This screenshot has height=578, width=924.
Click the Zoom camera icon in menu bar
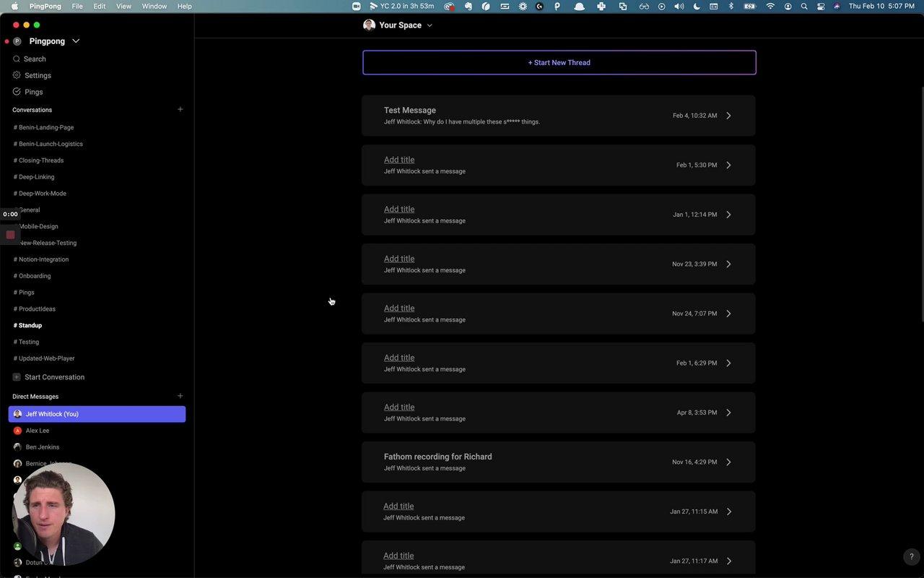tap(356, 6)
